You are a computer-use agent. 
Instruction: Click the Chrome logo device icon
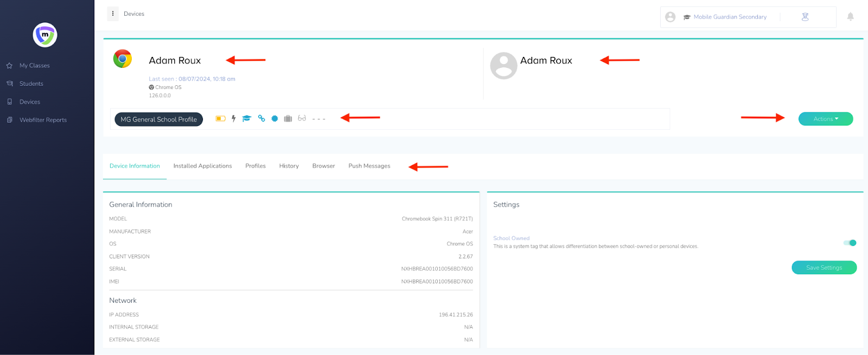[123, 59]
